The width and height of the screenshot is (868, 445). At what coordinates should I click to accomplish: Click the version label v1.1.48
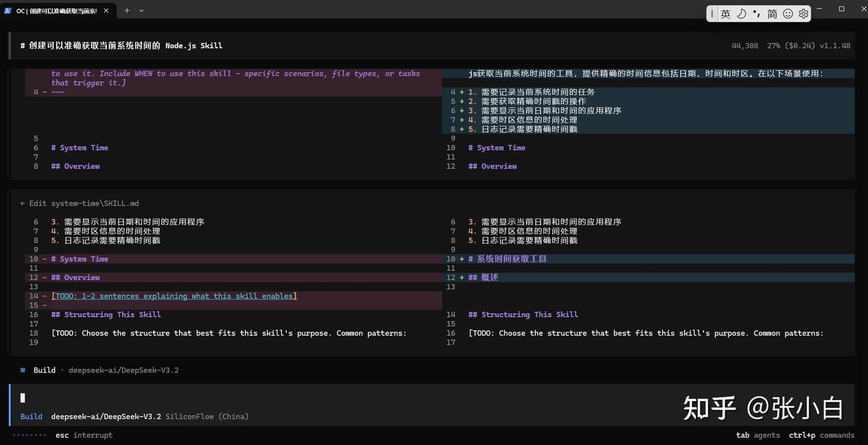coord(835,46)
